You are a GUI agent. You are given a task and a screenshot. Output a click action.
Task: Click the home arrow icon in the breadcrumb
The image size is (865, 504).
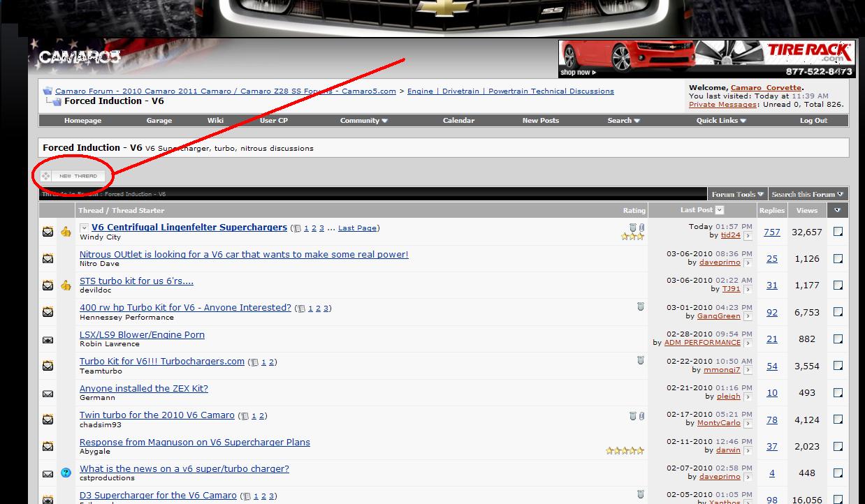(x=48, y=89)
